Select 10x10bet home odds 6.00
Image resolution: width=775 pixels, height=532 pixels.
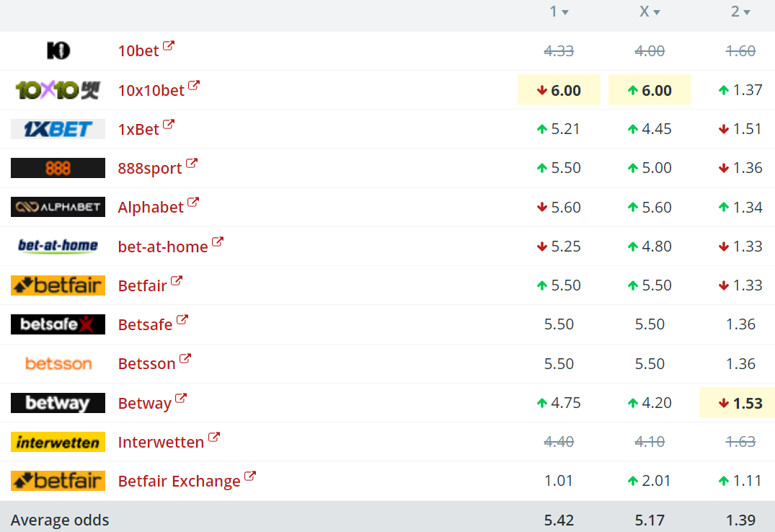(x=559, y=90)
